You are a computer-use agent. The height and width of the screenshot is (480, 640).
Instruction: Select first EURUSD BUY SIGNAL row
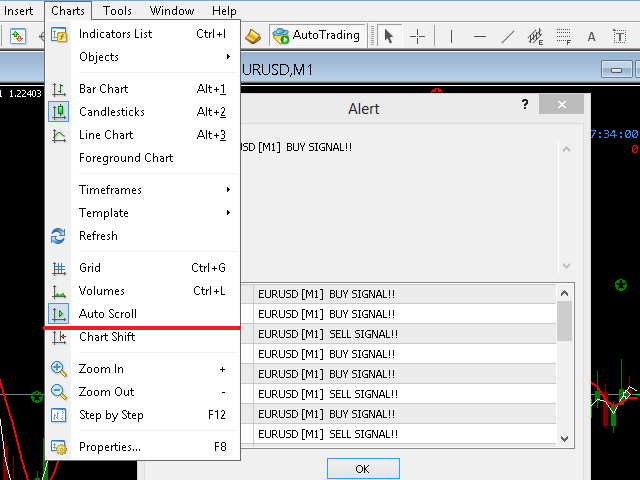click(398, 294)
